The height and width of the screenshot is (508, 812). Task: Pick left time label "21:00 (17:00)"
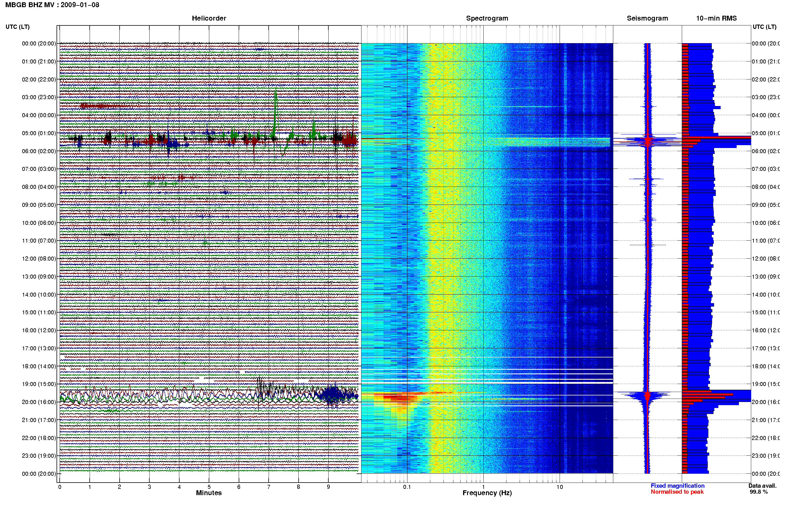point(39,420)
